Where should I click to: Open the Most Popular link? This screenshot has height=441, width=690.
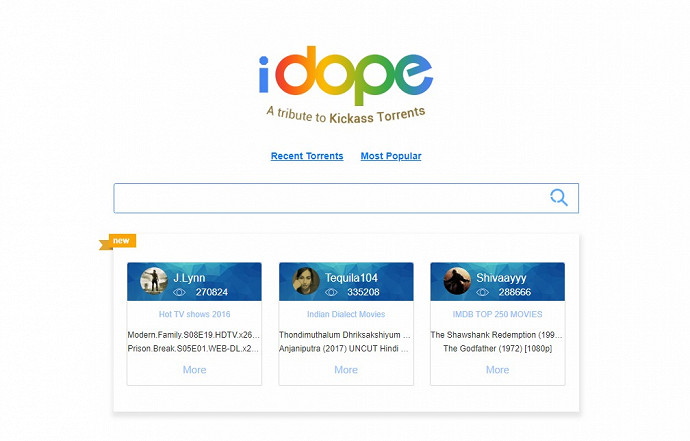pyautogui.click(x=391, y=156)
